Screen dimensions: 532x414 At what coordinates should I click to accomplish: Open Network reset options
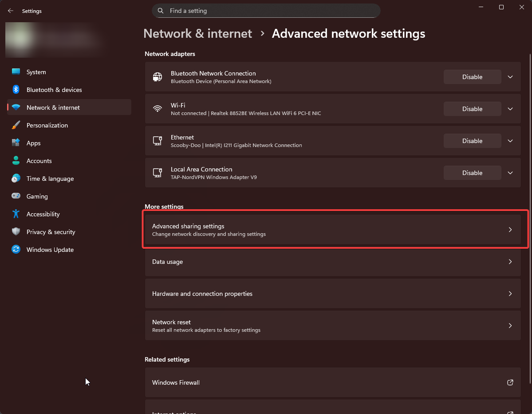click(x=333, y=325)
